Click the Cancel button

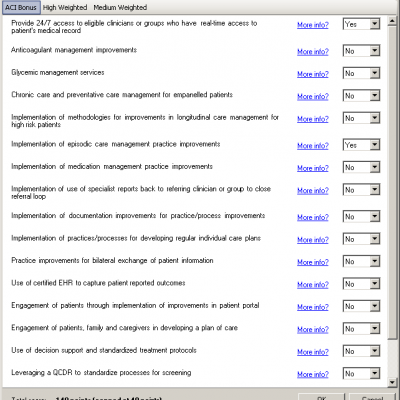tap(372, 397)
